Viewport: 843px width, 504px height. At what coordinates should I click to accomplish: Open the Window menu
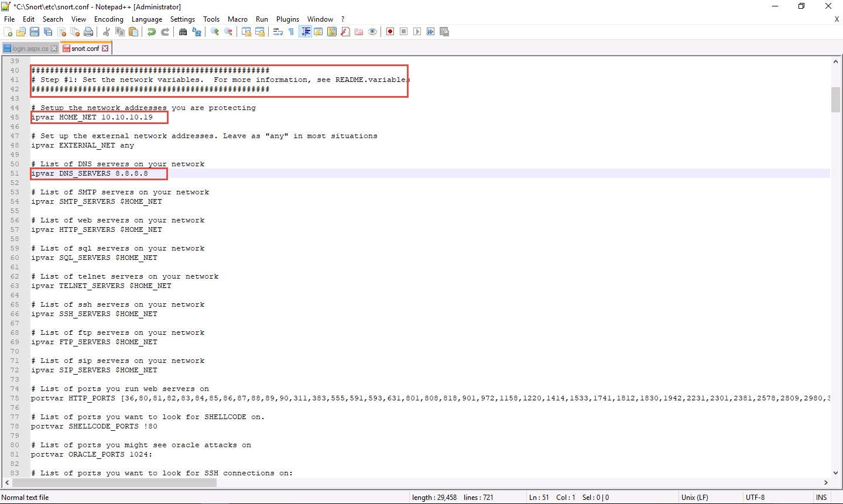[x=320, y=19]
